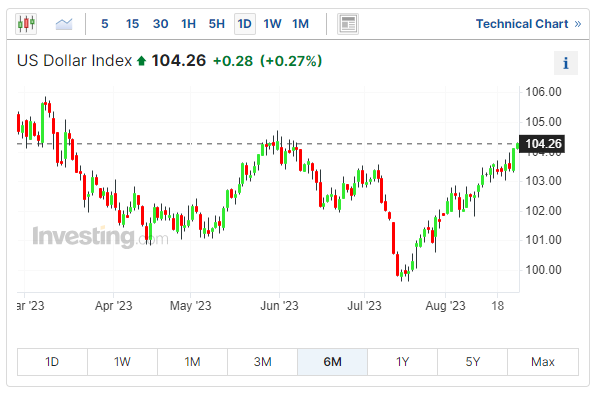Click the 105.00 axis label
Image resolution: width=593 pixels, height=394 pixels.
[x=543, y=122]
